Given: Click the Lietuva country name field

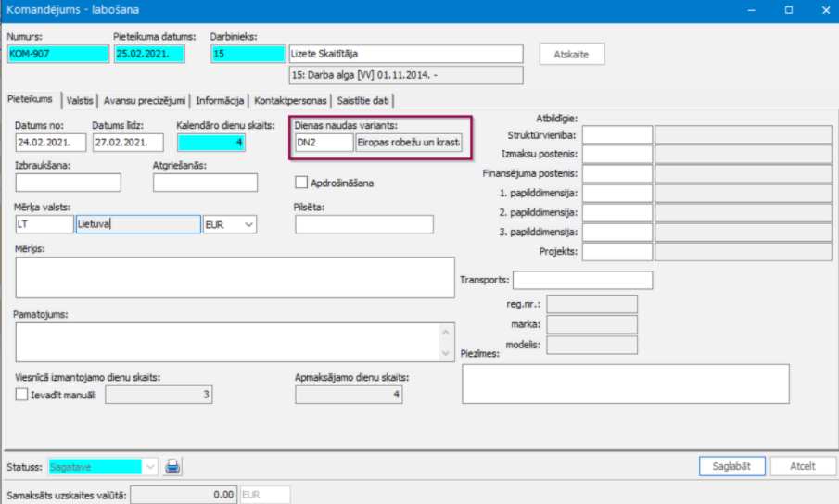Looking at the screenshot, I should pyautogui.click(x=138, y=224).
